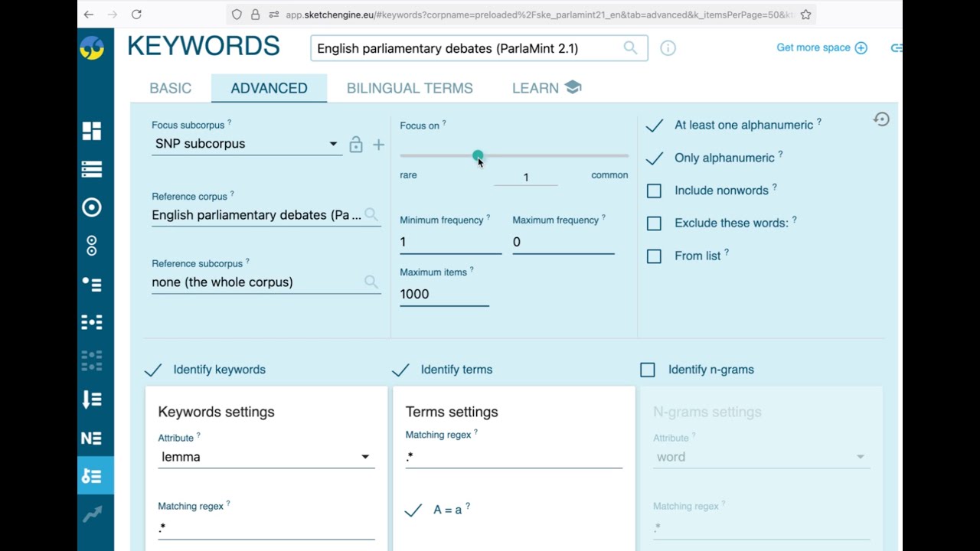This screenshot has height=551, width=980.
Task: Click the browser forward arrow
Action: pyautogui.click(x=113, y=14)
